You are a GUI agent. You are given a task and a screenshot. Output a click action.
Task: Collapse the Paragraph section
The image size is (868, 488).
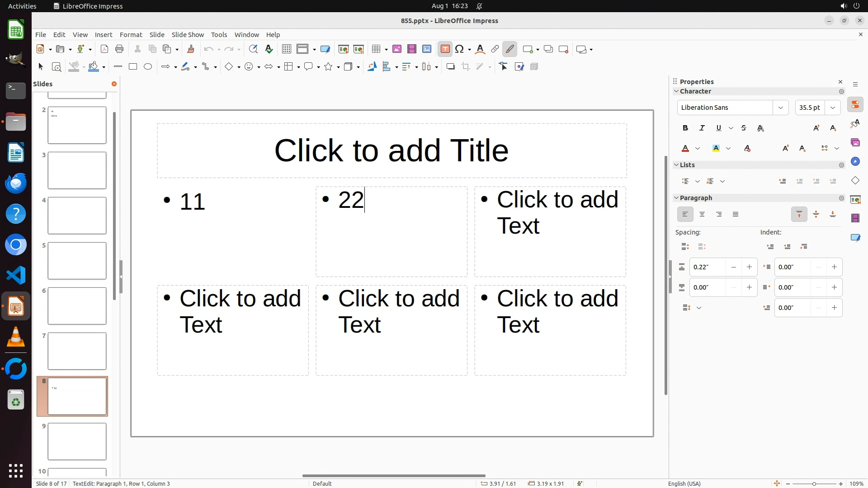pos(677,198)
